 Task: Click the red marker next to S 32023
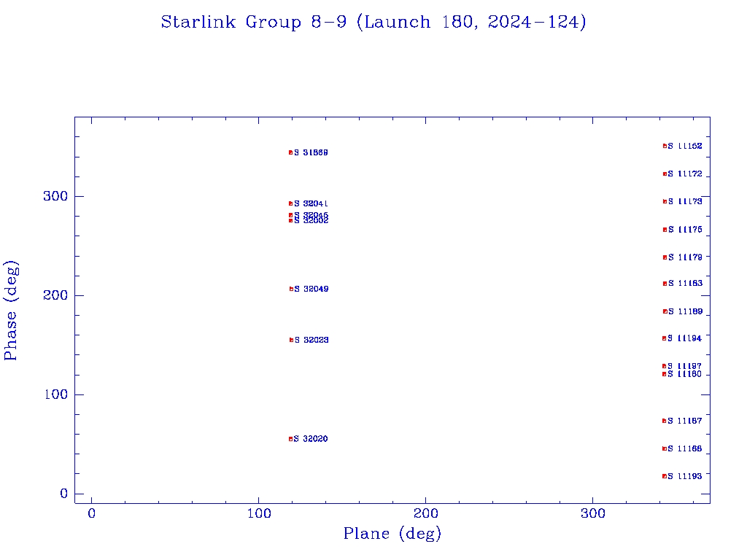click(291, 340)
